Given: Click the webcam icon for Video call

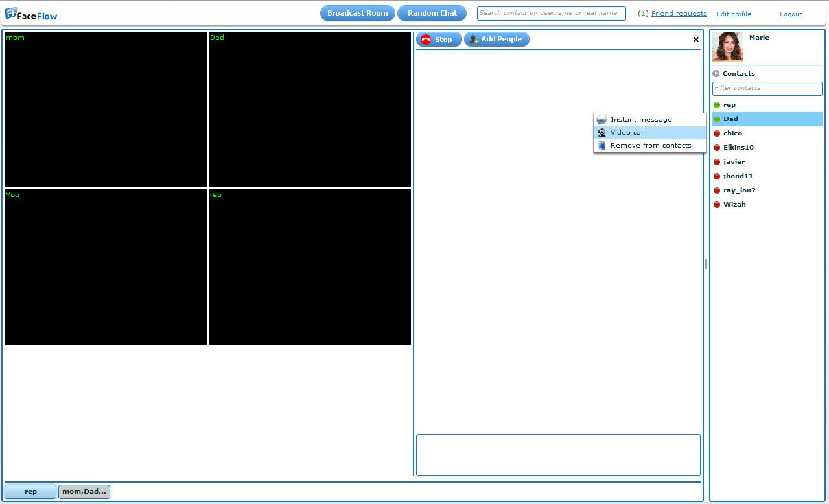Looking at the screenshot, I should pyautogui.click(x=601, y=132).
